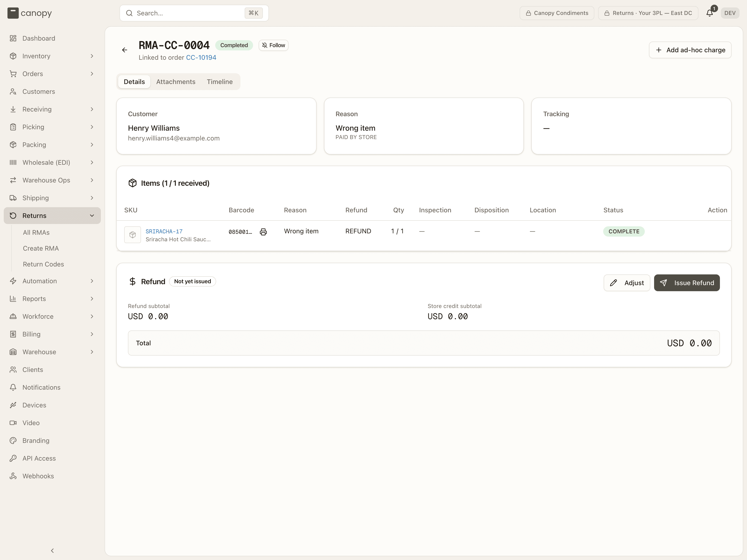Click the Adjust refund button
Viewport: 747px width, 560px height.
(627, 283)
